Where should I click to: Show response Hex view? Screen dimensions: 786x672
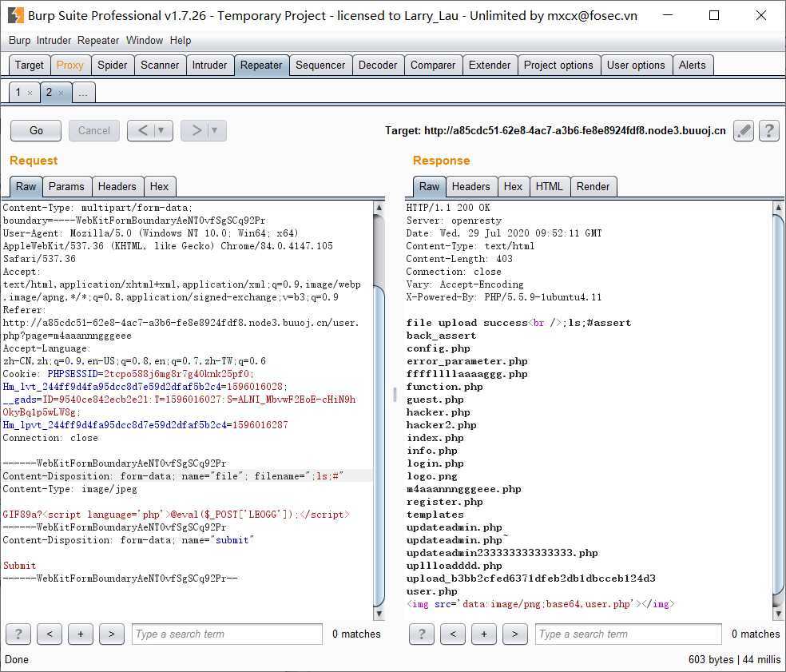(514, 186)
